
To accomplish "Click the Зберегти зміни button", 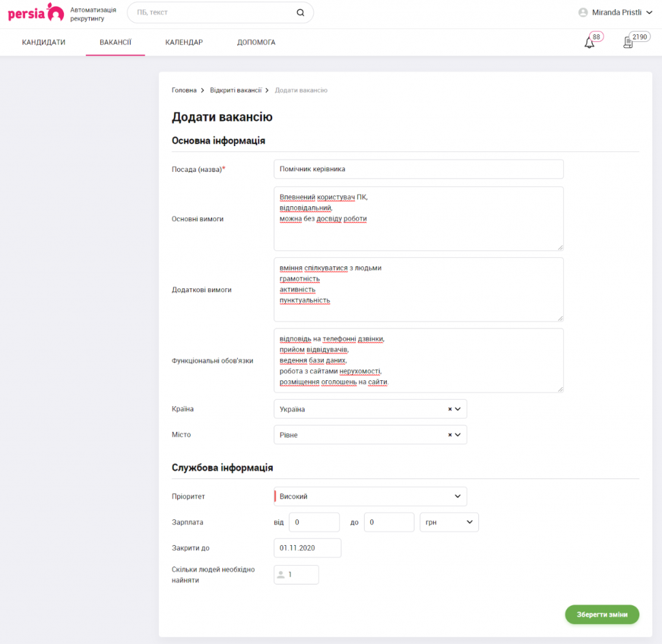I will (602, 615).
